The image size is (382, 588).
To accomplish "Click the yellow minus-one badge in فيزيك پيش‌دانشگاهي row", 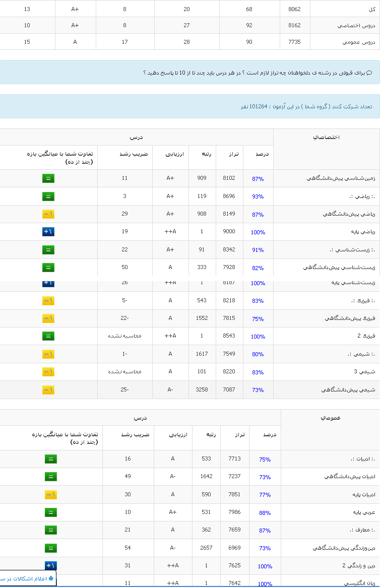I will tap(48, 318).
